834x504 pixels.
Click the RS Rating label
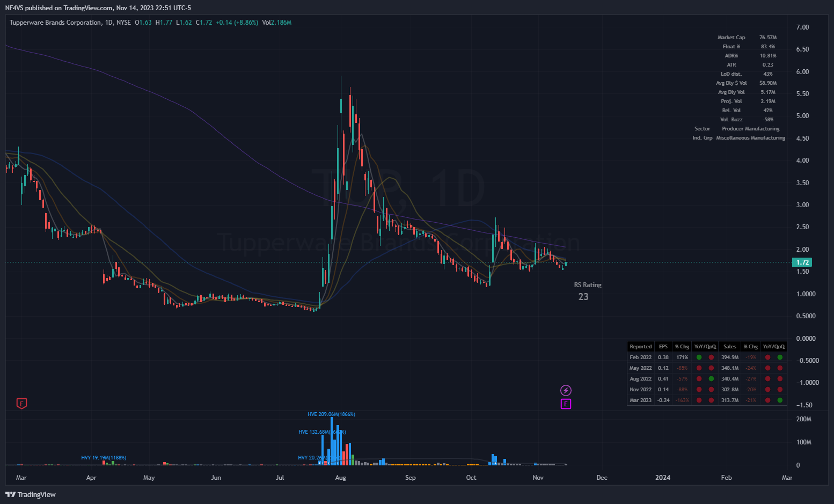pyautogui.click(x=588, y=285)
